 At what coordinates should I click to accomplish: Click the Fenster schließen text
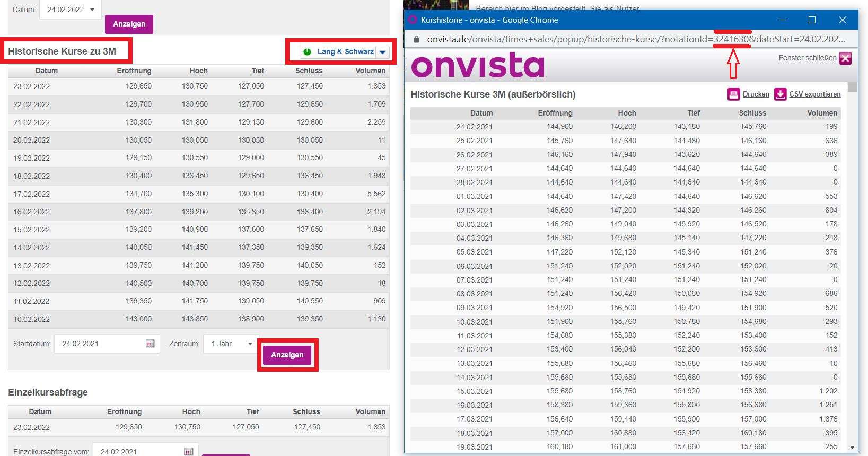pos(807,58)
